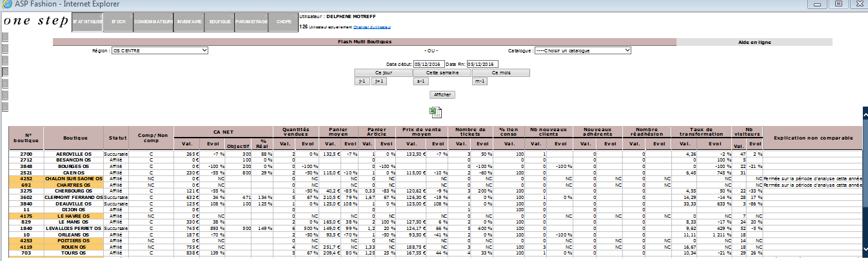Image resolution: width=868 pixels, height=261 pixels.
Task: Click the Date début input field
Action: click(x=428, y=64)
